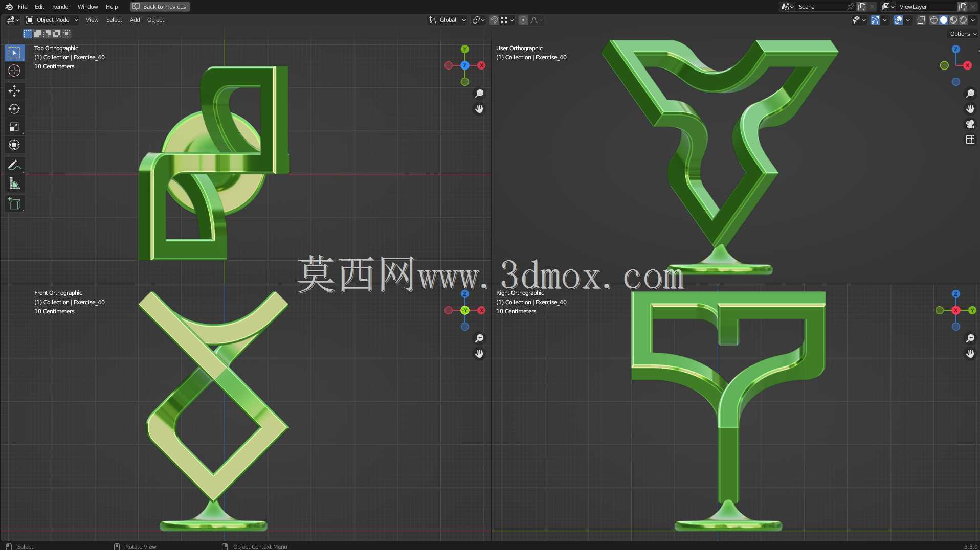Viewport: 980px width, 550px height.
Task: Choose the Set new selection mode
Action: (x=28, y=34)
